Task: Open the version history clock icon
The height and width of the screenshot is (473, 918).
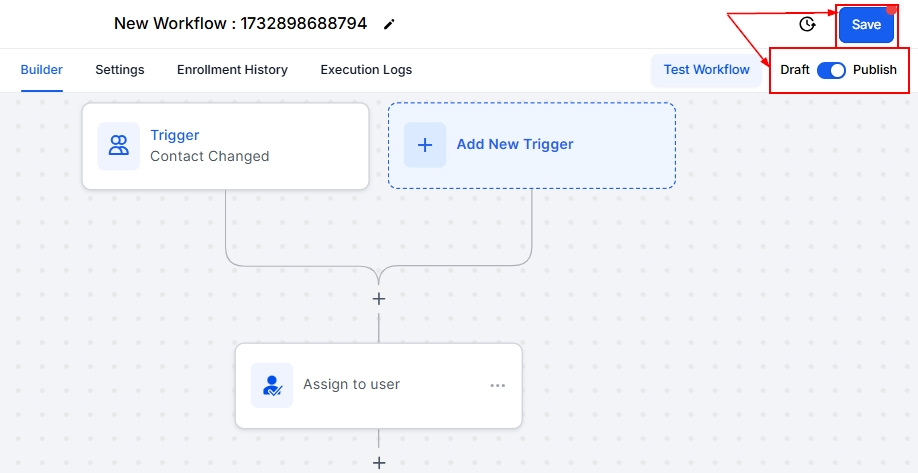Action: (x=807, y=24)
